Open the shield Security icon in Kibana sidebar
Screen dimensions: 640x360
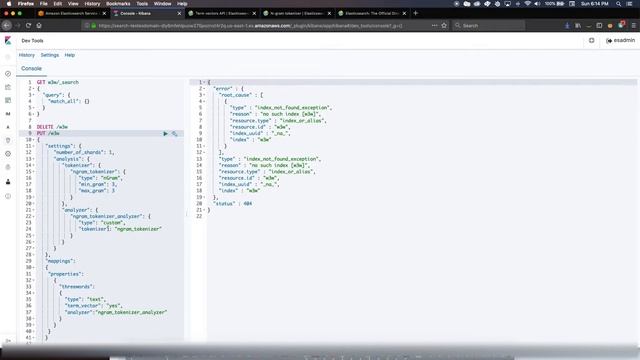coord(8,140)
